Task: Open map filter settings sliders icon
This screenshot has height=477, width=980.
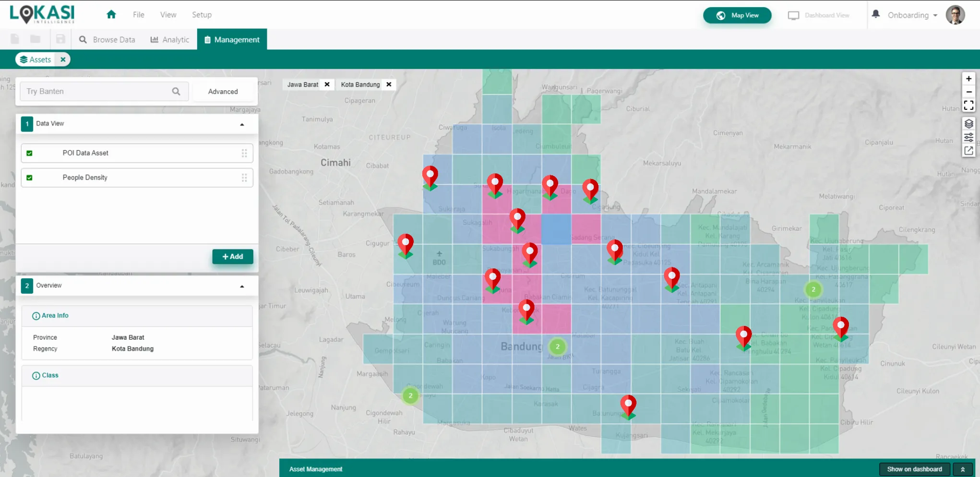Action: [968, 137]
